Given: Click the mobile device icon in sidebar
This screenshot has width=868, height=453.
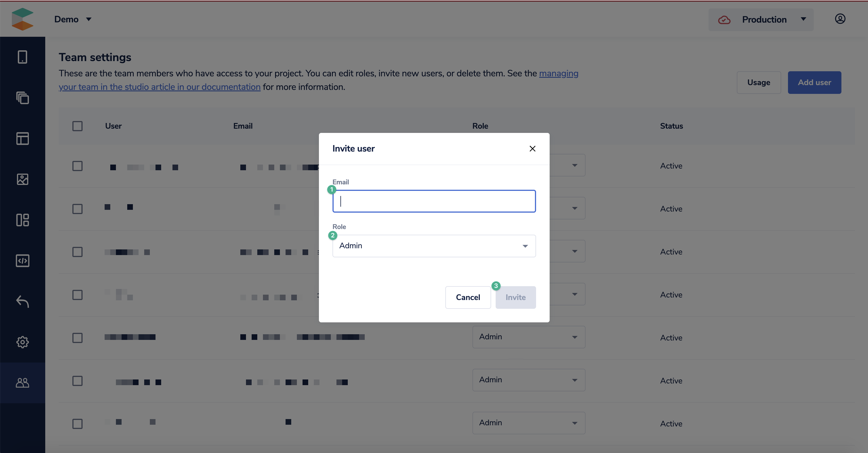Looking at the screenshot, I should coord(22,57).
